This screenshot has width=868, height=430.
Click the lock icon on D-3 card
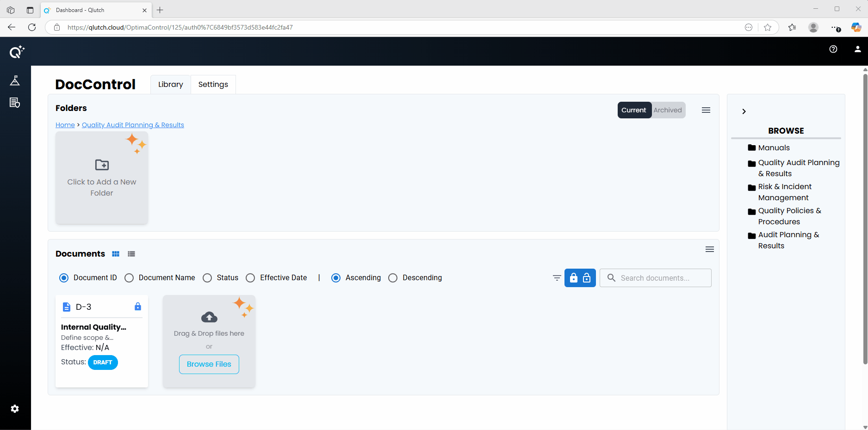pos(138,307)
